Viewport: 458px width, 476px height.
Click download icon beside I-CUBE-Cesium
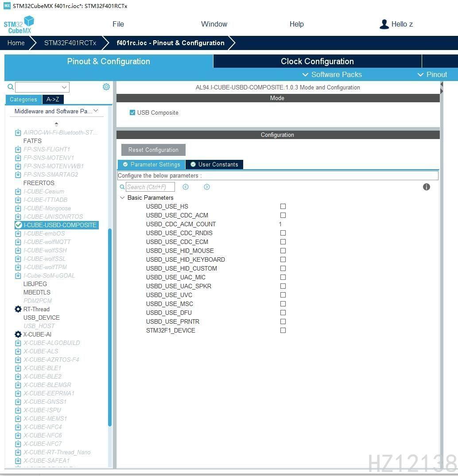[x=18, y=192]
